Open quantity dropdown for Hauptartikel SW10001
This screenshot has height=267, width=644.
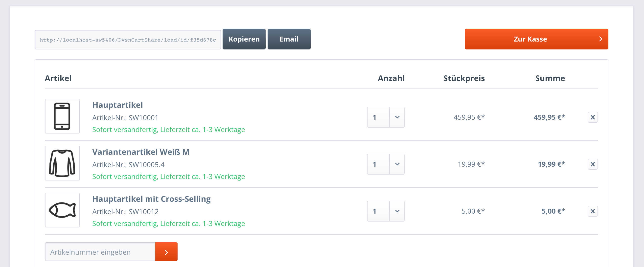click(x=386, y=117)
